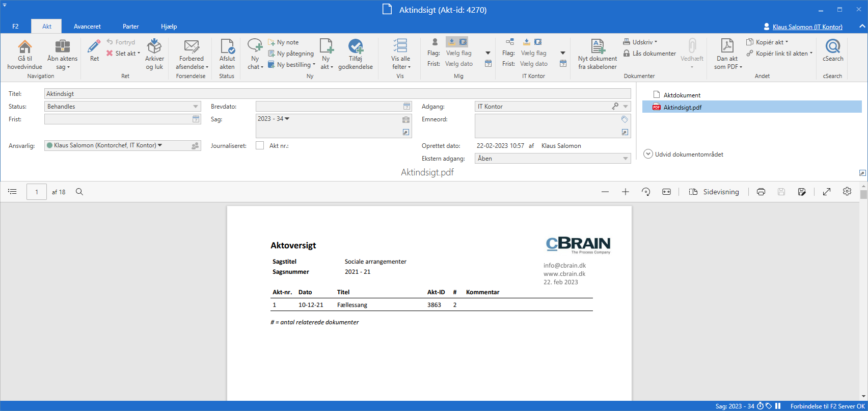
Task: Rotate the PDF page
Action: point(646,192)
